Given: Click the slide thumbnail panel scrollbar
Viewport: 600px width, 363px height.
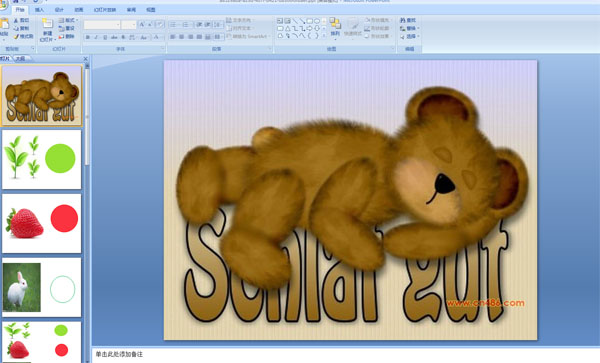Looking at the screenshot, I should tap(87, 115).
